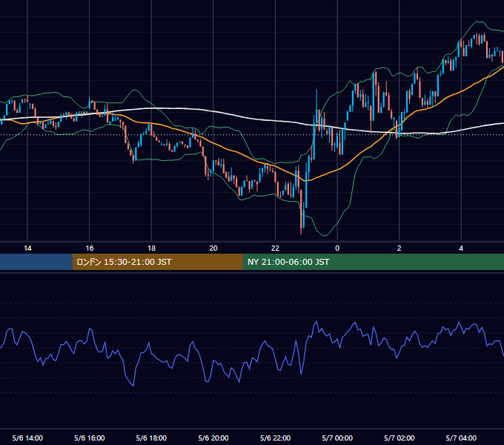Click the blue session bar before London
504x445 pixels.
tap(36, 262)
